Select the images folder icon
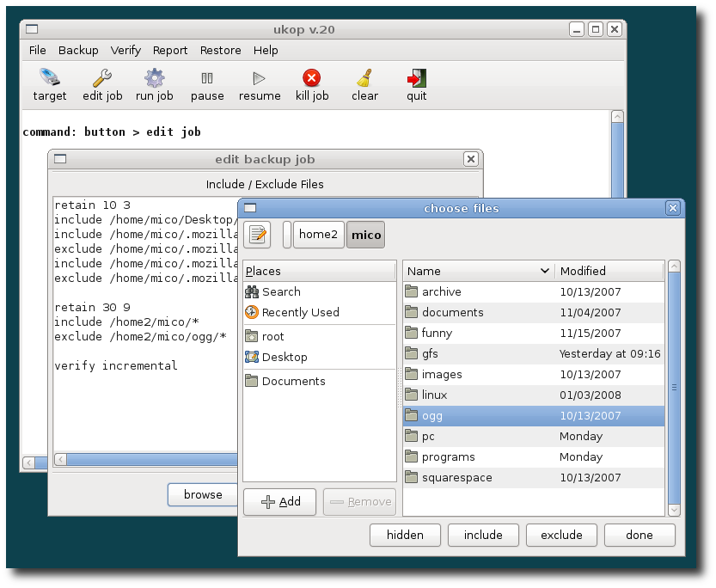Screen dimensions: 716x588 (412, 374)
